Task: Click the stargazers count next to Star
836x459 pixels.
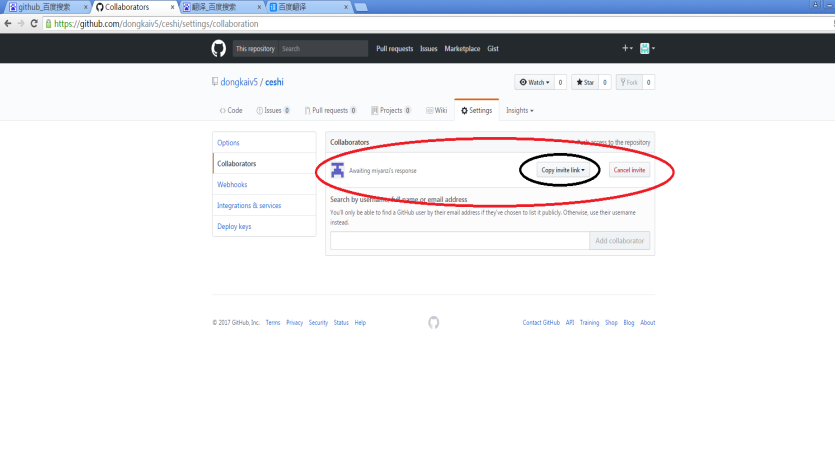Action: [x=605, y=82]
